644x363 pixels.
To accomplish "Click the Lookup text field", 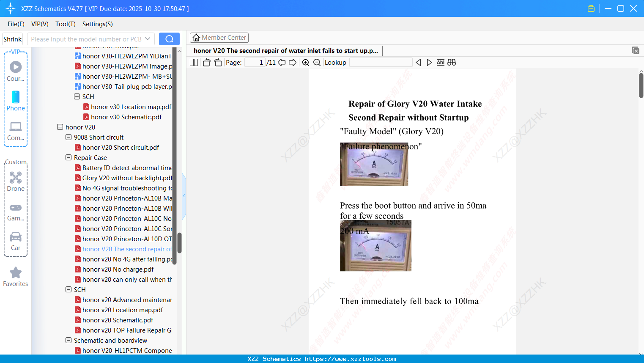I will point(381,62).
